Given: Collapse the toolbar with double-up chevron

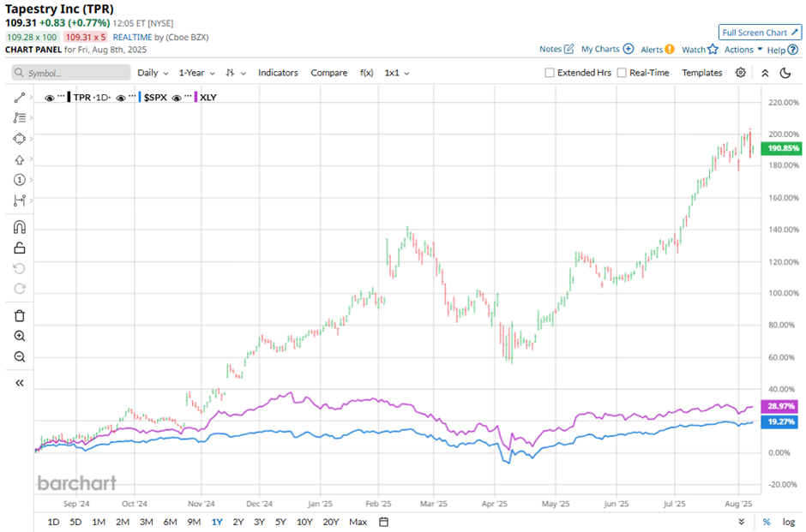Looking at the screenshot, I should (x=765, y=73).
